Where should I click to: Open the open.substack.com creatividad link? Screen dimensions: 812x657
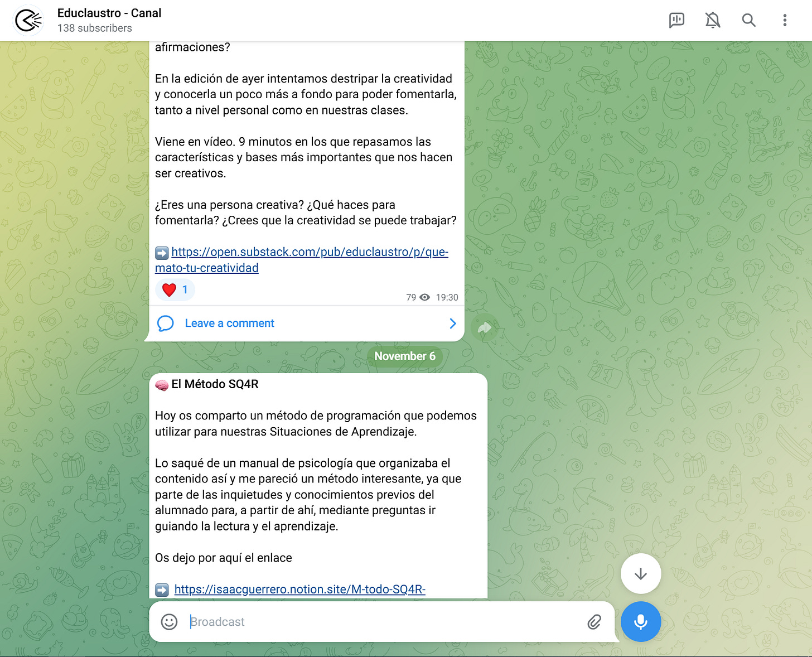point(302,260)
